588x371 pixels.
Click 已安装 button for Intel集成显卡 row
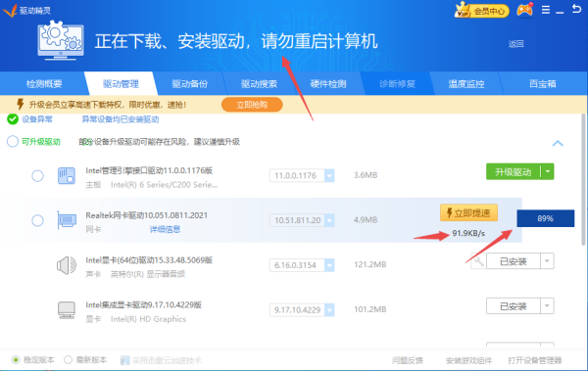[514, 305]
